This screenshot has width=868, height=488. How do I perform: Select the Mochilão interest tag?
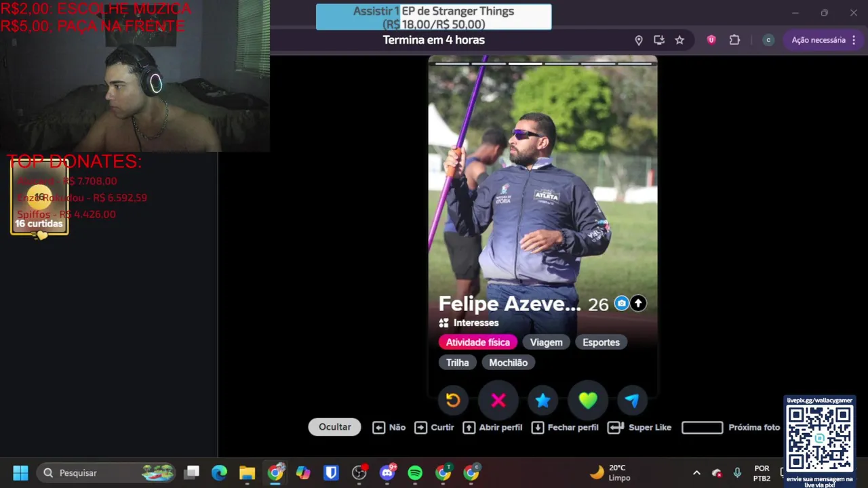point(509,363)
